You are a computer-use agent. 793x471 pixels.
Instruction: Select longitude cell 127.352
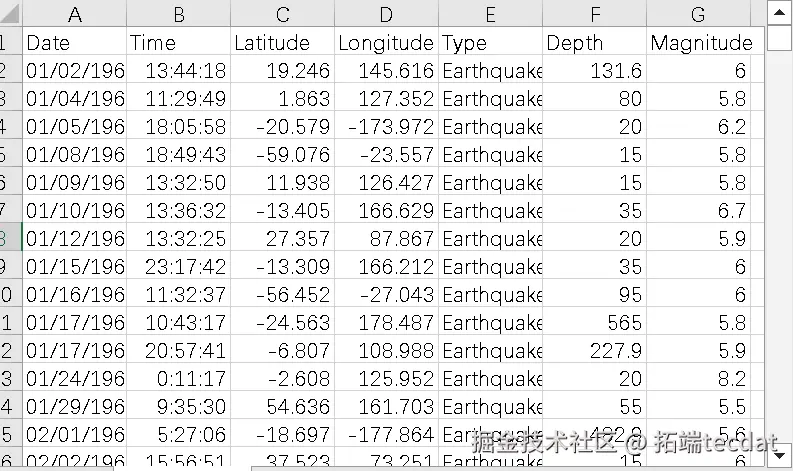[386, 97]
